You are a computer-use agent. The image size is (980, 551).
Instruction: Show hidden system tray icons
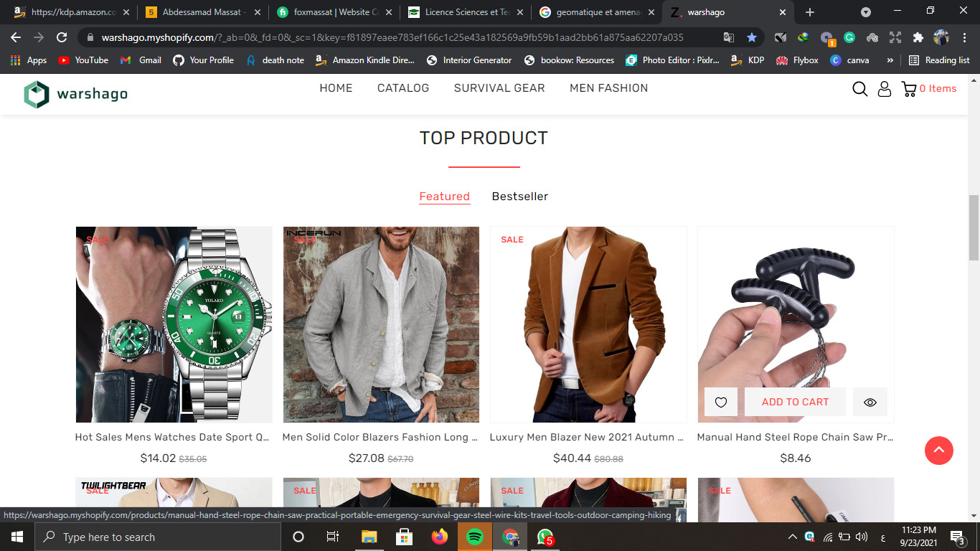[x=793, y=537]
